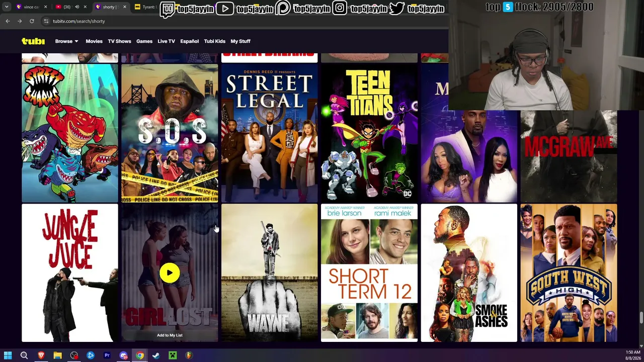Play Girl Lost with the yellow play button
Image resolution: width=644 pixels, height=362 pixels.
point(170,273)
